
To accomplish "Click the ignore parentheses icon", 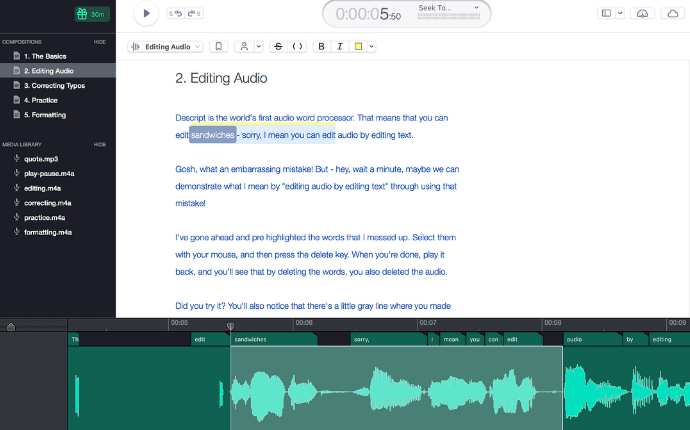I will pyautogui.click(x=297, y=47).
